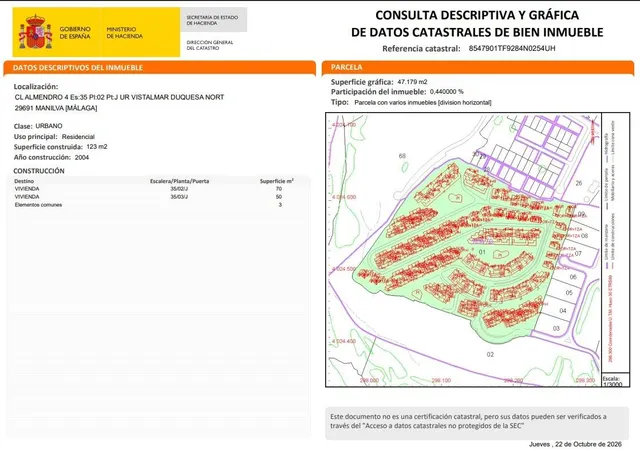Click parcel label '03' on map
The width and height of the screenshot is (640, 452).
(x=556, y=328)
